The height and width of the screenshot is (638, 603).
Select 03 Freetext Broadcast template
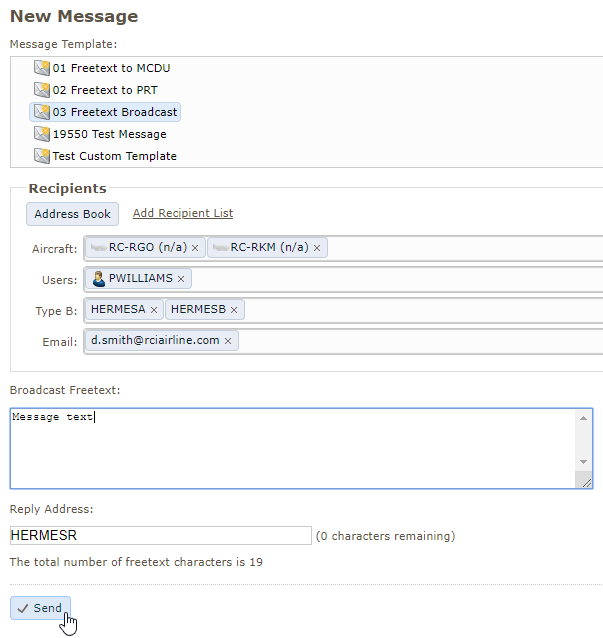click(114, 112)
